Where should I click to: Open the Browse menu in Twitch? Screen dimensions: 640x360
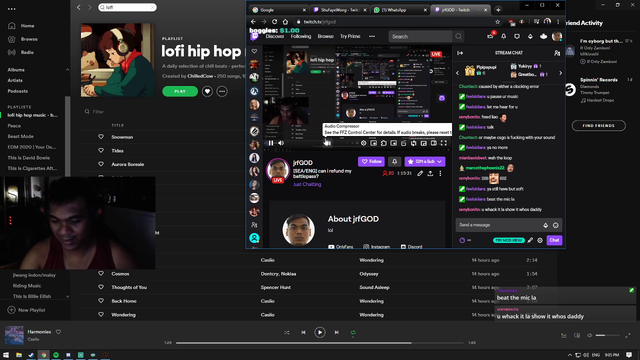(325, 36)
